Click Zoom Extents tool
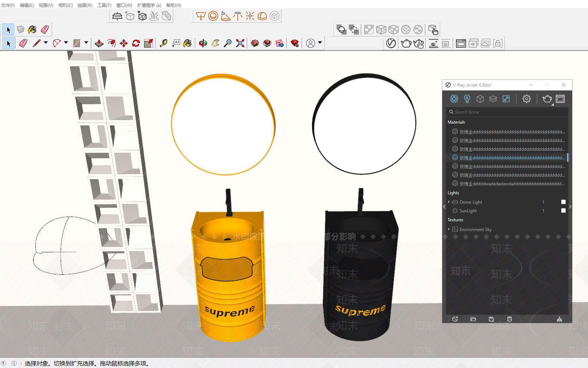This screenshot has width=588, height=368. 240,43
